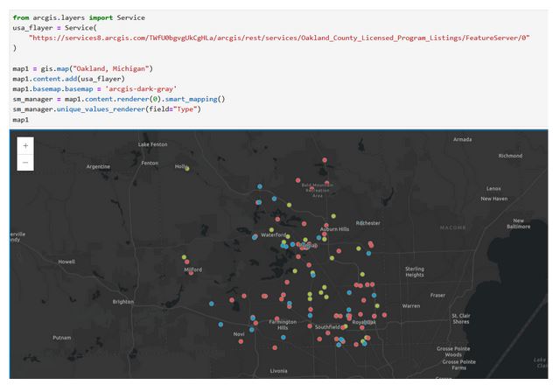Click the Sterling Heights map label
Viewport: 553px width, 392px height.
point(415,271)
